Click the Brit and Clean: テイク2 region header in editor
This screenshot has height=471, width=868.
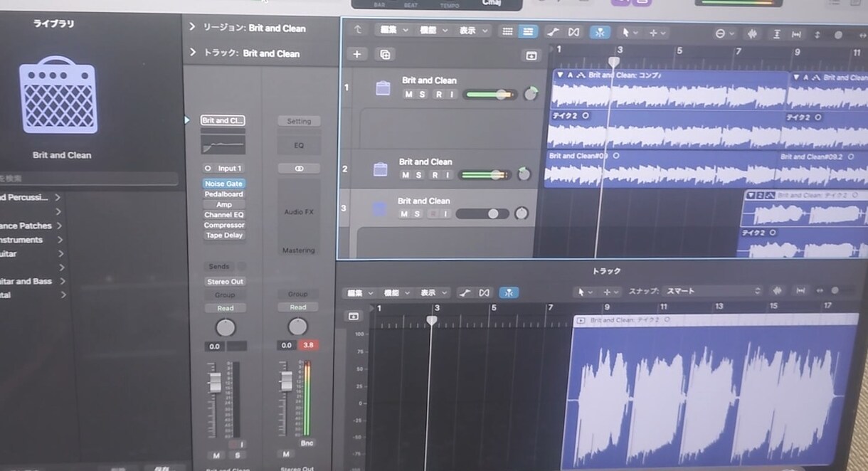point(715,320)
